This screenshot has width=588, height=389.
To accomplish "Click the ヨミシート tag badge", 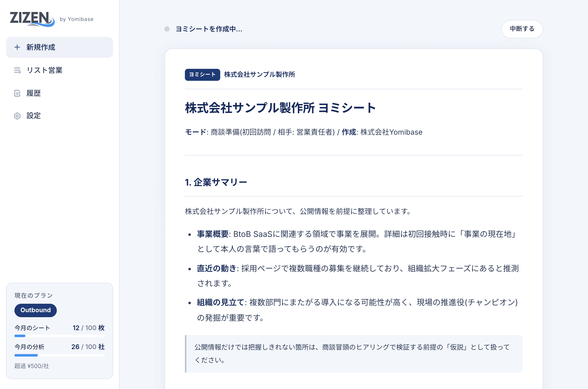I will point(202,75).
